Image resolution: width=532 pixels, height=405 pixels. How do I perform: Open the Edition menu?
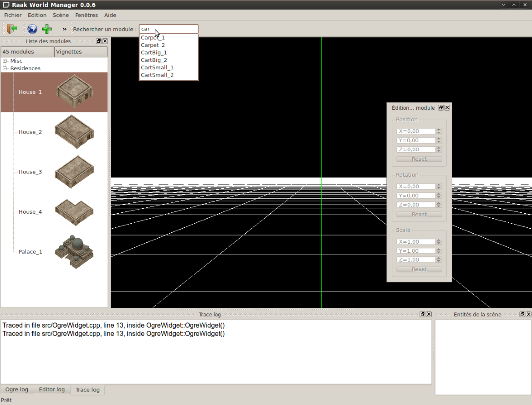pyautogui.click(x=37, y=15)
